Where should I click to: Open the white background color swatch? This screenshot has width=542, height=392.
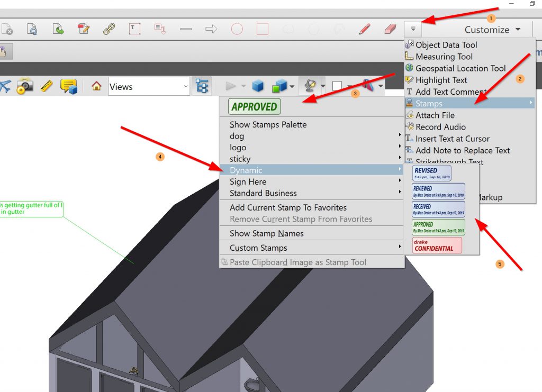tap(337, 86)
